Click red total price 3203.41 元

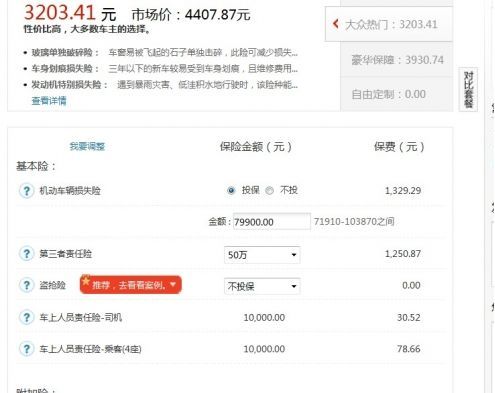(70, 13)
